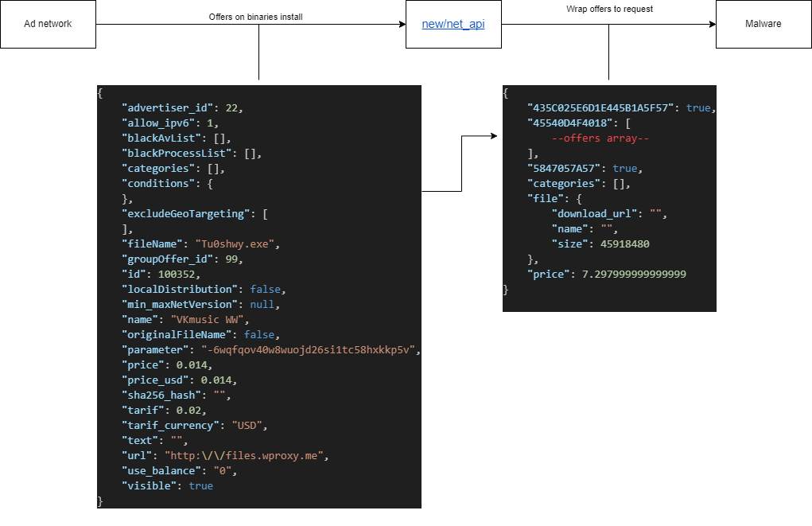
Task: Select the Ad network box
Action: pos(48,24)
